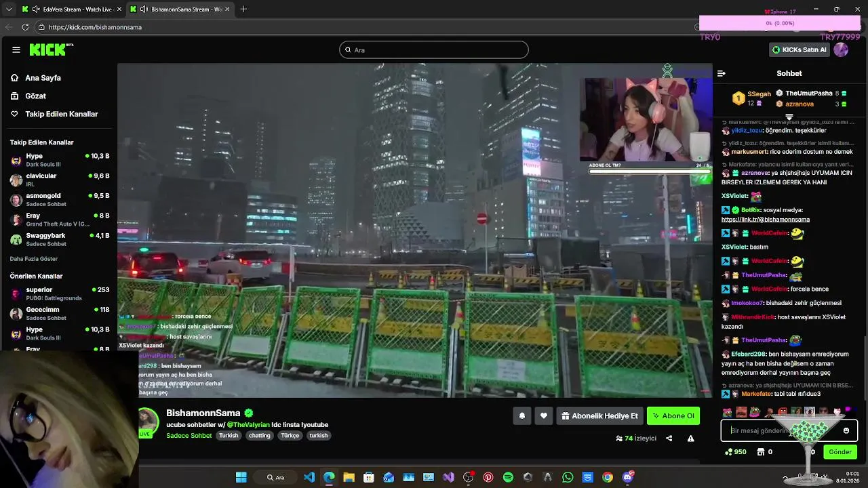Open superior PUBG channel

click(59, 293)
